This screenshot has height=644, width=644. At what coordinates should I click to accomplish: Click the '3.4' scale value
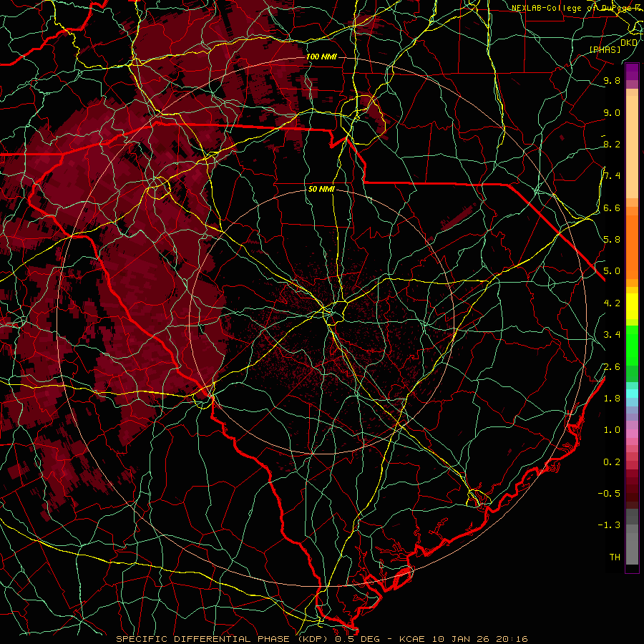612,335
